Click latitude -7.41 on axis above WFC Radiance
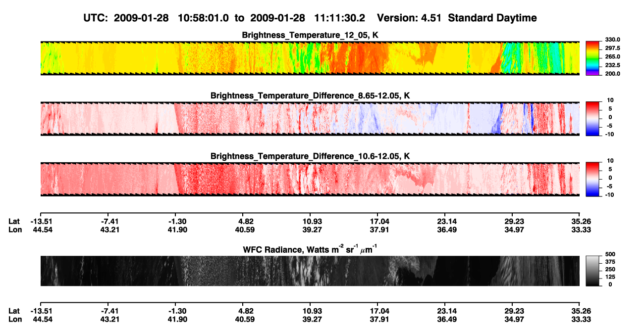The height and width of the screenshot is (330, 644). 108,221
